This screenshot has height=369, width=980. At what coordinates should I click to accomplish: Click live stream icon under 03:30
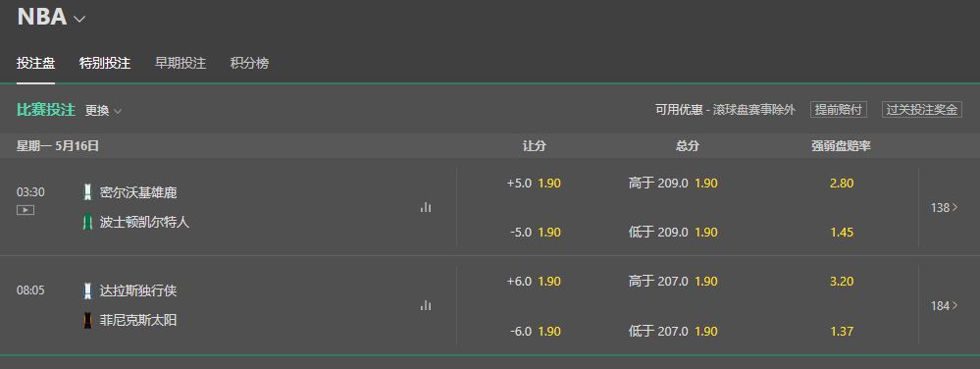[x=25, y=210]
